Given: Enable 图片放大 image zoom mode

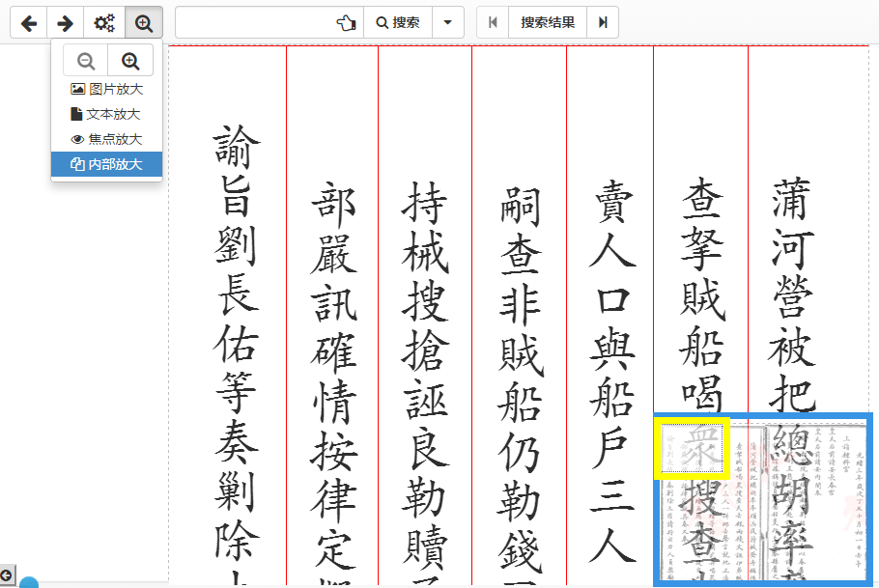Looking at the screenshot, I should coord(106,88).
